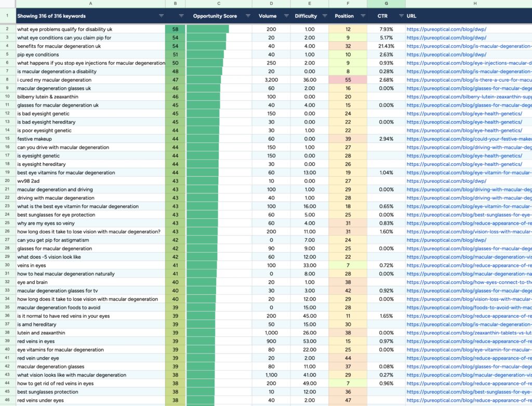The image size is (532, 406).
Task: Select keyword cell 'why are my eyes so veiny'
Action: point(90,223)
